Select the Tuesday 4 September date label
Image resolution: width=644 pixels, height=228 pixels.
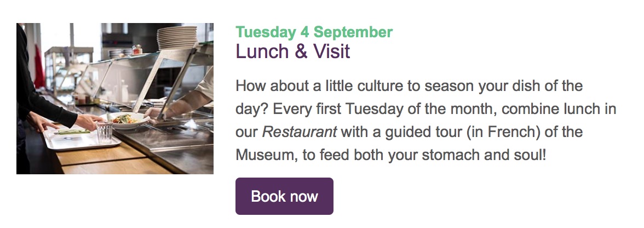click(x=314, y=32)
